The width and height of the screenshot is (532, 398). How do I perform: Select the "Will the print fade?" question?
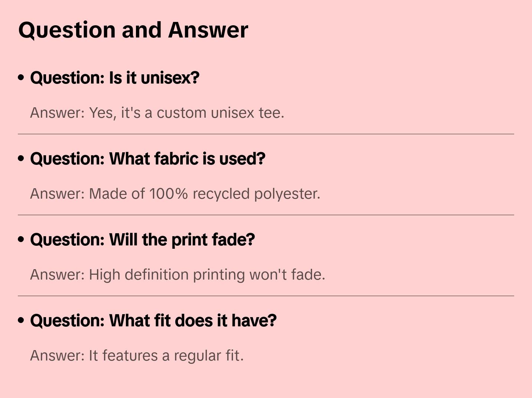tap(142, 240)
